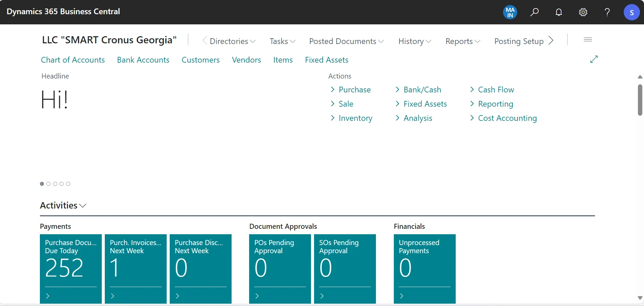
Task: Open the Directories dropdown
Action: tap(229, 41)
